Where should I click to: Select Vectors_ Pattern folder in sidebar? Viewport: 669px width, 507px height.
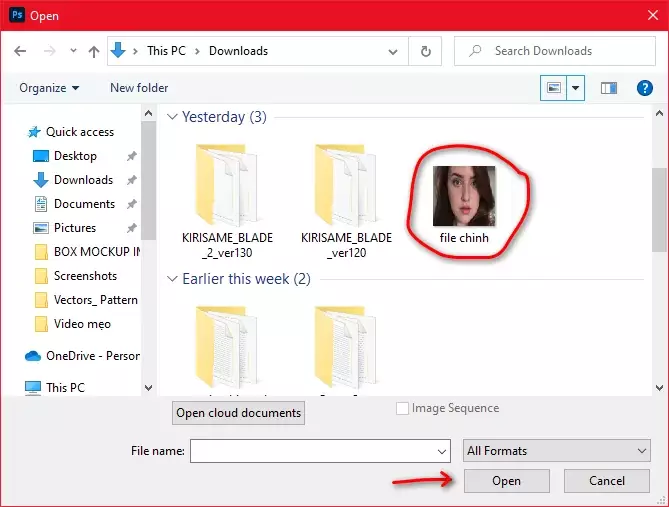click(86, 300)
